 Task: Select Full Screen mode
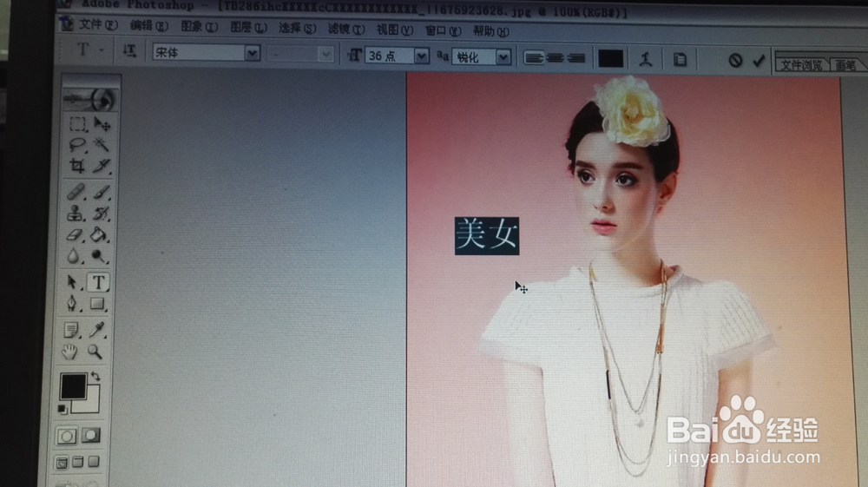(x=94, y=462)
